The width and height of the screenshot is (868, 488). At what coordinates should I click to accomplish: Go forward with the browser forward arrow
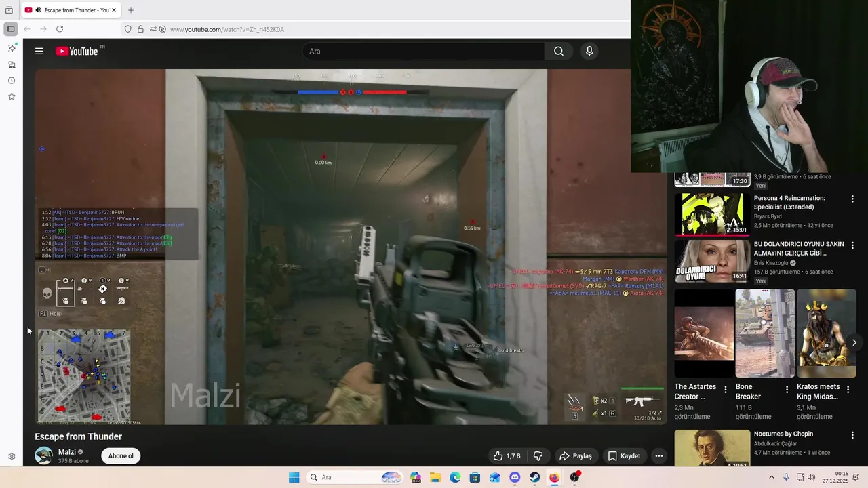pos(43,29)
